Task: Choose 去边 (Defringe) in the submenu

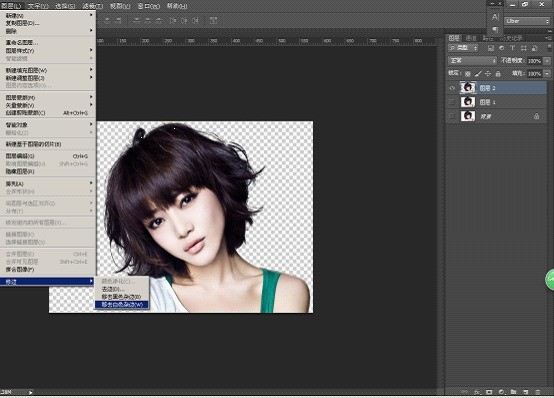Action: click(122, 289)
